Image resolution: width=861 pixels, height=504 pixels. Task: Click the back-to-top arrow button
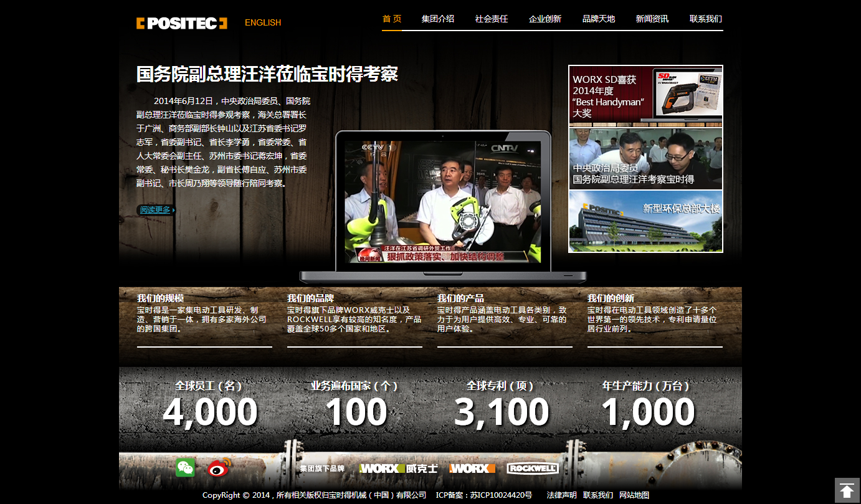(x=847, y=490)
